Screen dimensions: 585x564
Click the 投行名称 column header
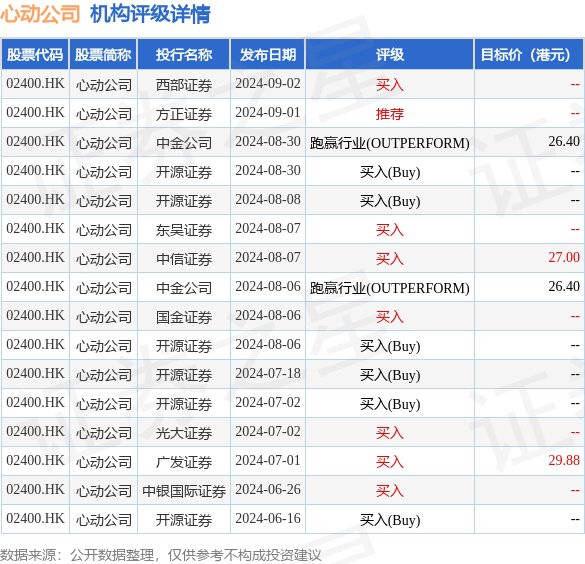point(184,54)
